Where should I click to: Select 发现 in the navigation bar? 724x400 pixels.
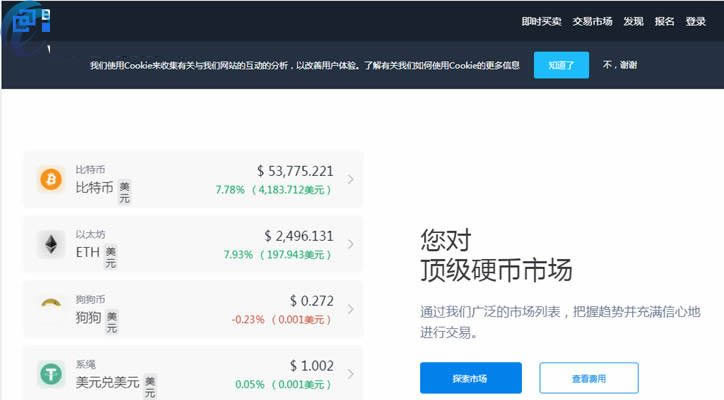633,21
